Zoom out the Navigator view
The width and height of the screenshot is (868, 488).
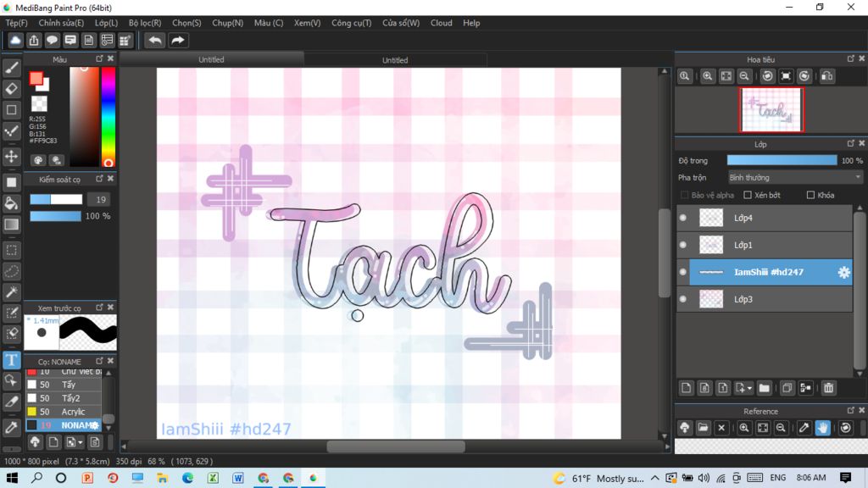[744, 76]
